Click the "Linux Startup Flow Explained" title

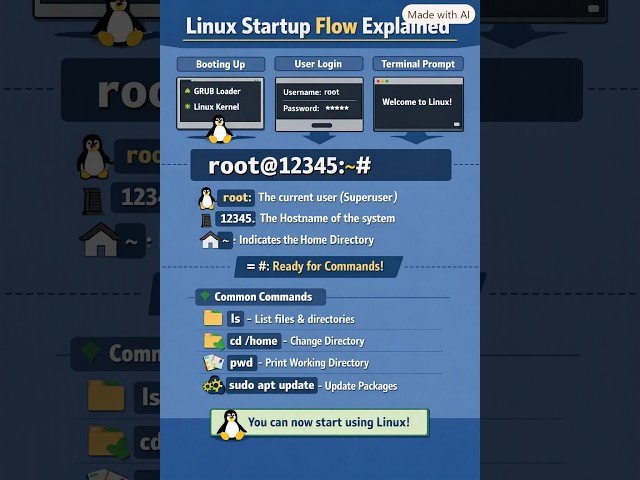tap(318, 27)
